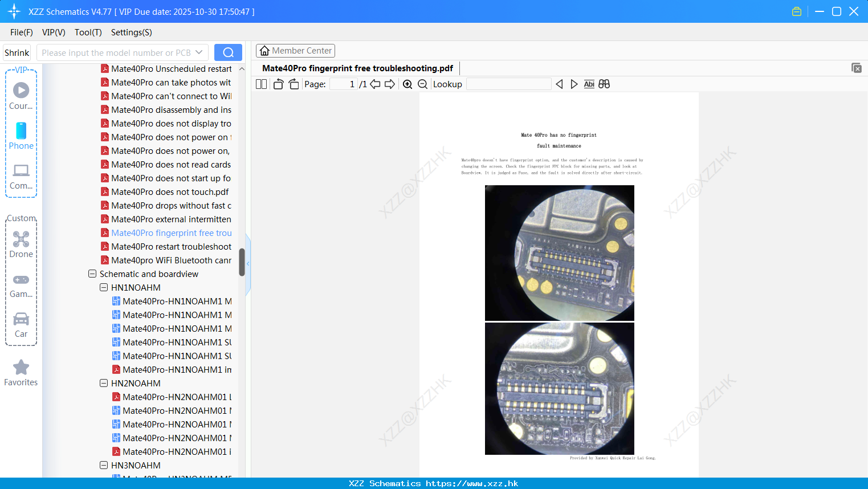The width and height of the screenshot is (868, 489).
Task: Open Mate40Pro disassembly file
Action: [166, 109]
